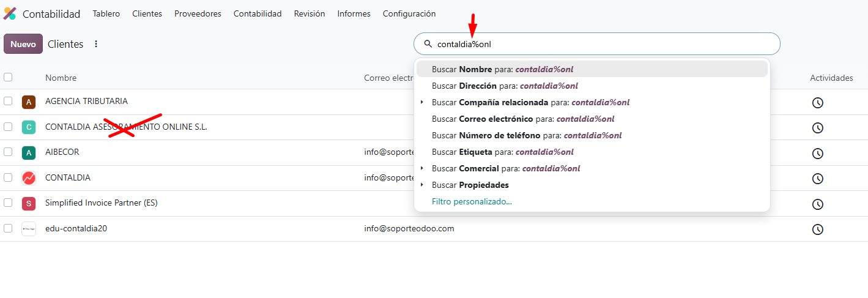Select Buscar Número de teléfono suggestion

pyautogui.click(x=592, y=135)
